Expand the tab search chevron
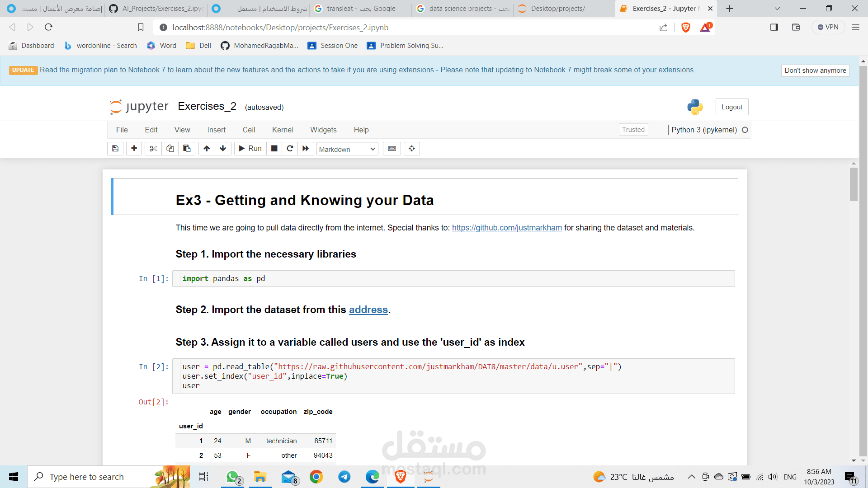This screenshot has height=488, width=868. pyautogui.click(x=777, y=9)
